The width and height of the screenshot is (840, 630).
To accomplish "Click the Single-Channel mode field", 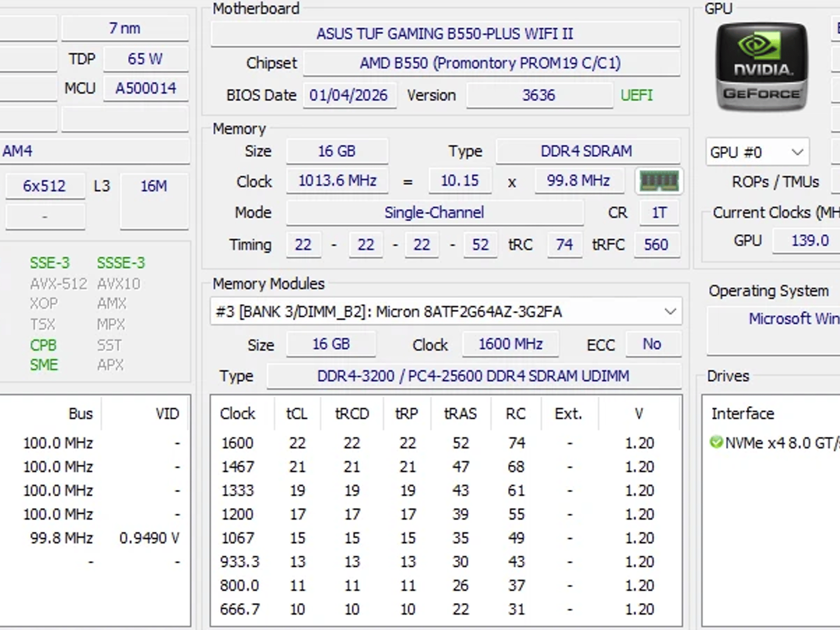I will coord(435,212).
